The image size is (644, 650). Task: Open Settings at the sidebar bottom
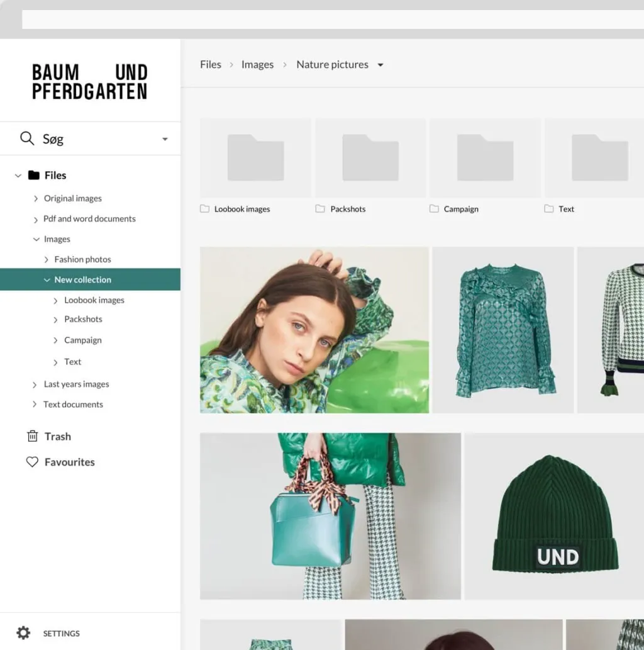[x=62, y=634]
